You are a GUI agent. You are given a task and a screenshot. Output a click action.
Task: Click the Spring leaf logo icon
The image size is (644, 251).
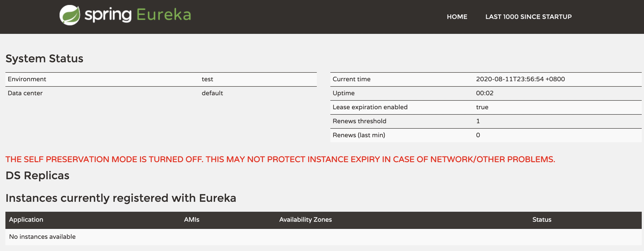(x=69, y=15)
